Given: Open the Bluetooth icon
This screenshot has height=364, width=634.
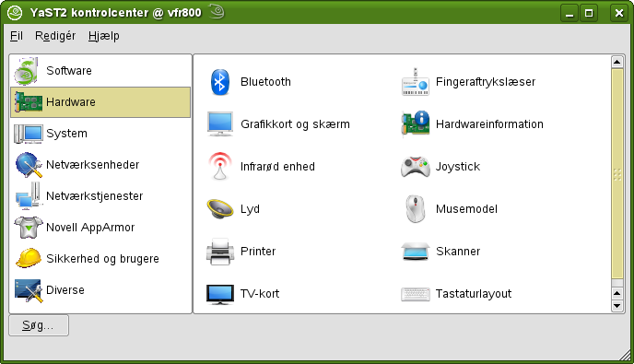Looking at the screenshot, I should click(220, 82).
